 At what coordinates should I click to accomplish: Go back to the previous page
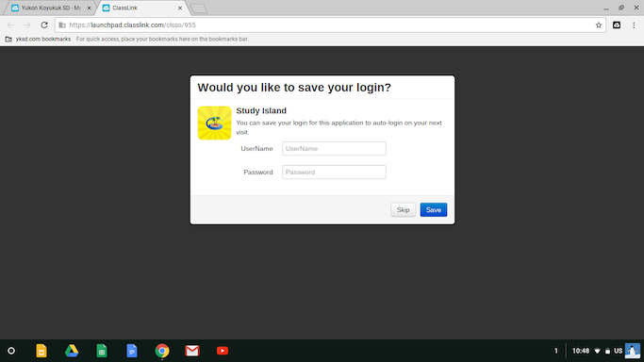(x=10, y=25)
